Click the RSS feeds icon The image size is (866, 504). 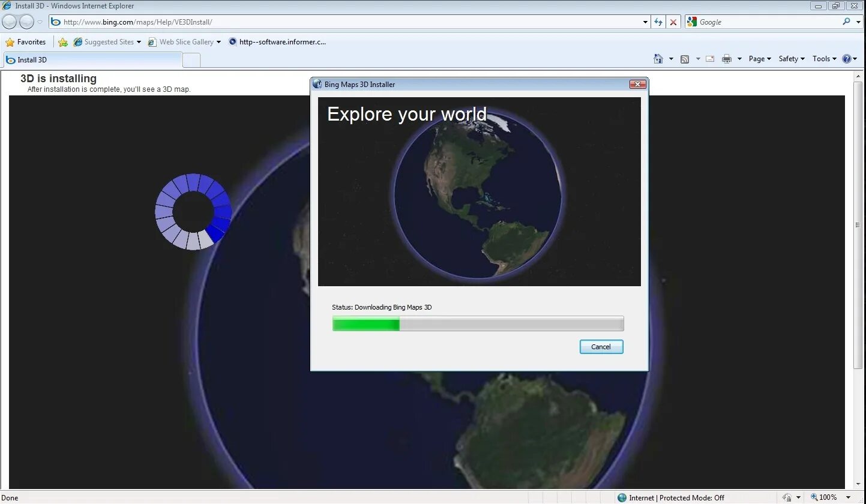pos(685,59)
